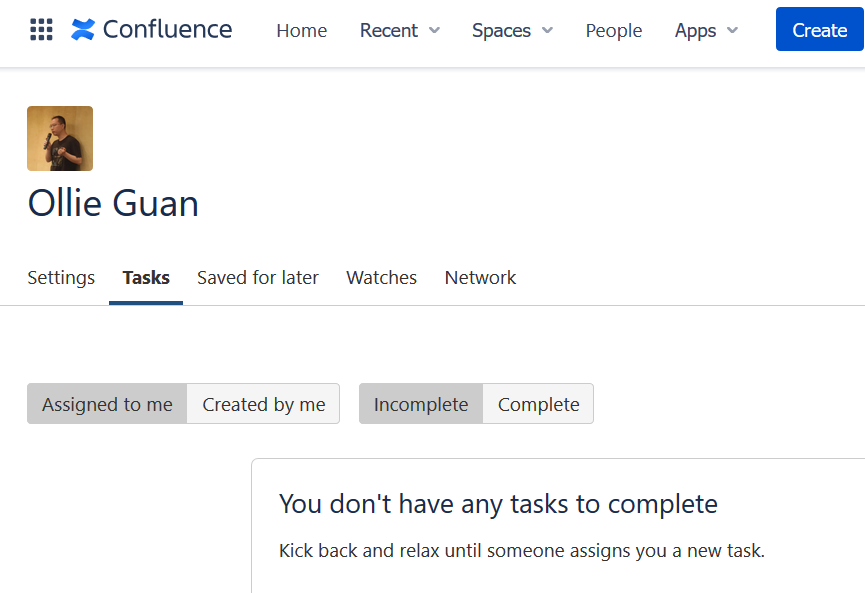Open the Network tab
Image resolution: width=865 pixels, height=593 pixels.
pyautogui.click(x=480, y=277)
